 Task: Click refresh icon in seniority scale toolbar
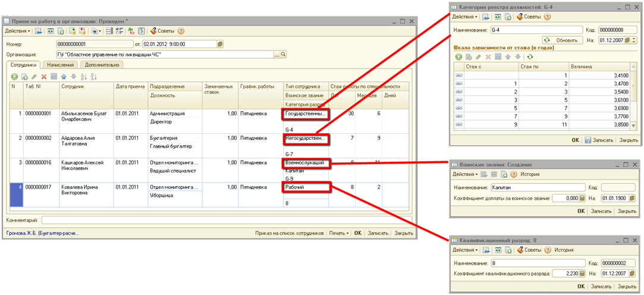pyautogui.click(x=529, y=57)
